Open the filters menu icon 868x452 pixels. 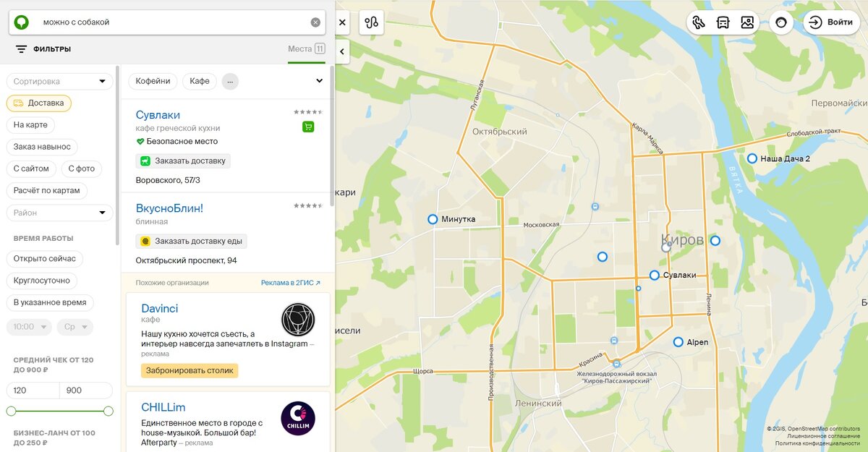point(21,49)
